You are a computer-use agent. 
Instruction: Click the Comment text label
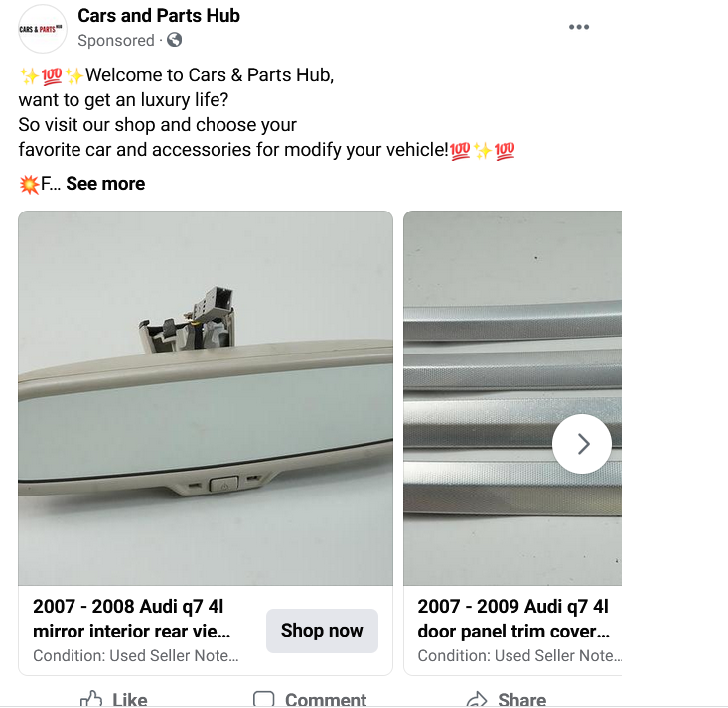326,700
